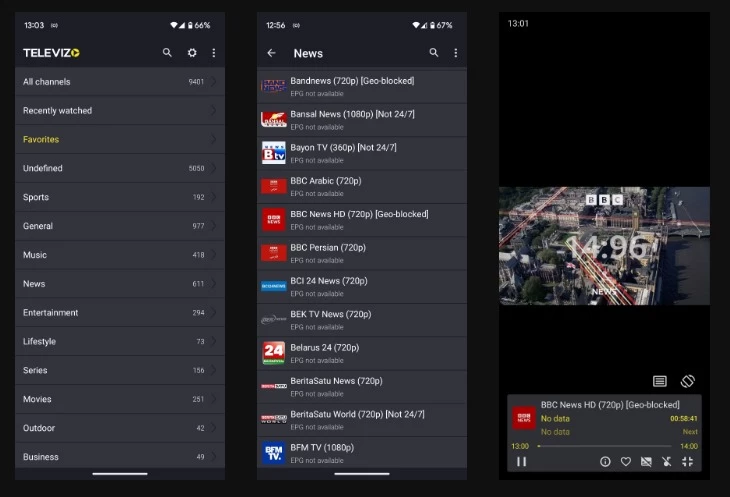
Task: Open the Outdoor category
Action: tap(120, 428)
